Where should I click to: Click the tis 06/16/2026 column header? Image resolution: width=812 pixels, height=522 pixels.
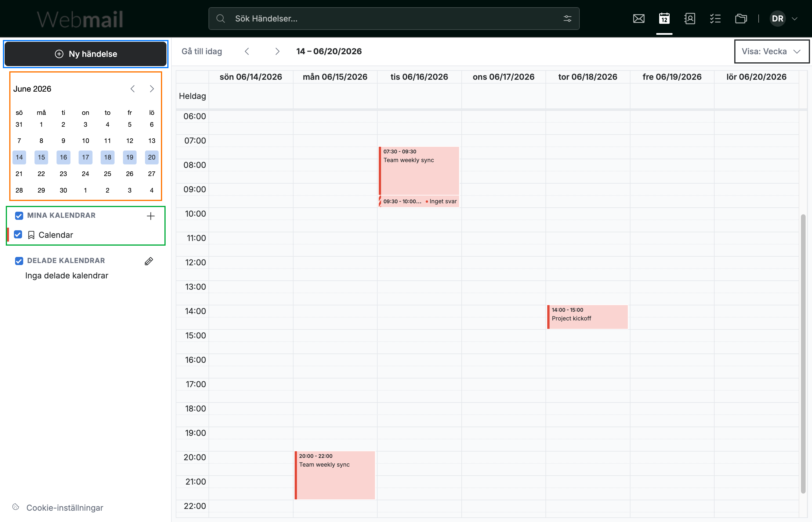tap(419, 77)
